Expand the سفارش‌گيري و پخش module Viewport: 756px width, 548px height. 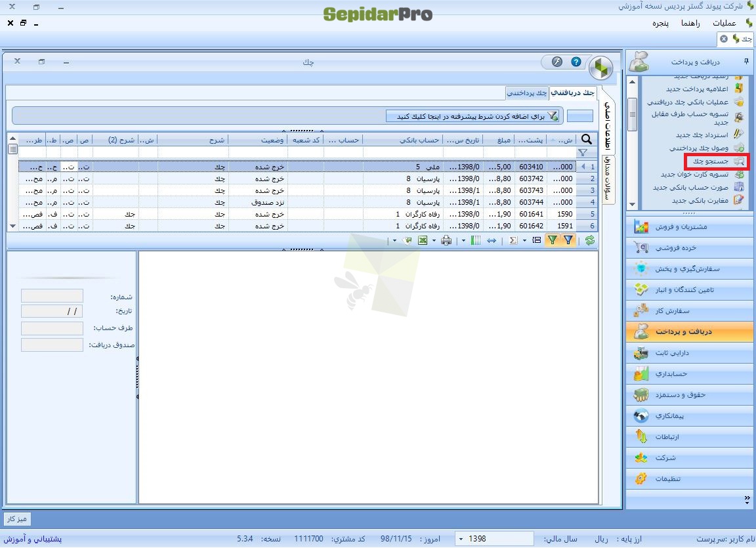coord(690,268)
